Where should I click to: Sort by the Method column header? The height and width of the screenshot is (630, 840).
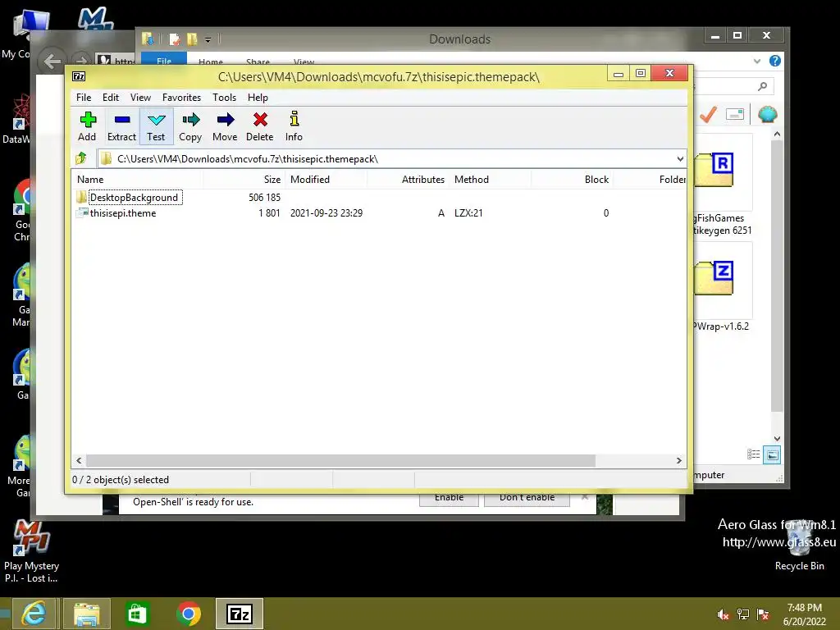(x=491, y=180)
